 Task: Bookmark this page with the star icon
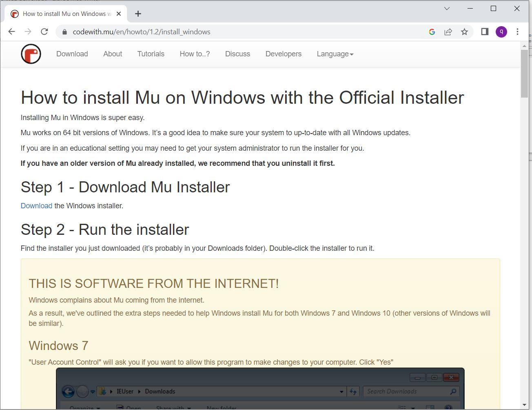[464, 31]
